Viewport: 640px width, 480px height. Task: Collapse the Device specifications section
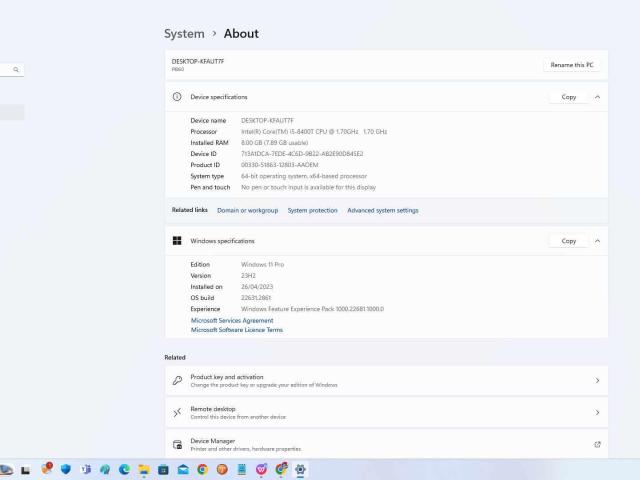[597, 97]
